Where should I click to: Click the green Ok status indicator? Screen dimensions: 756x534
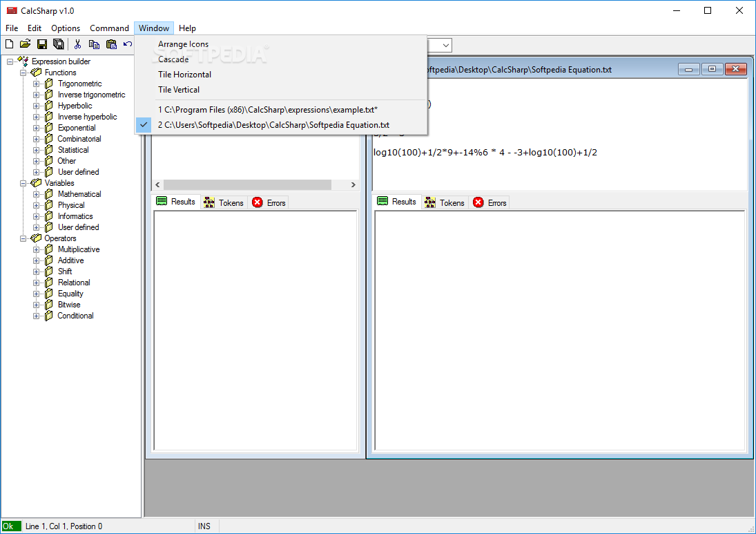11,526
